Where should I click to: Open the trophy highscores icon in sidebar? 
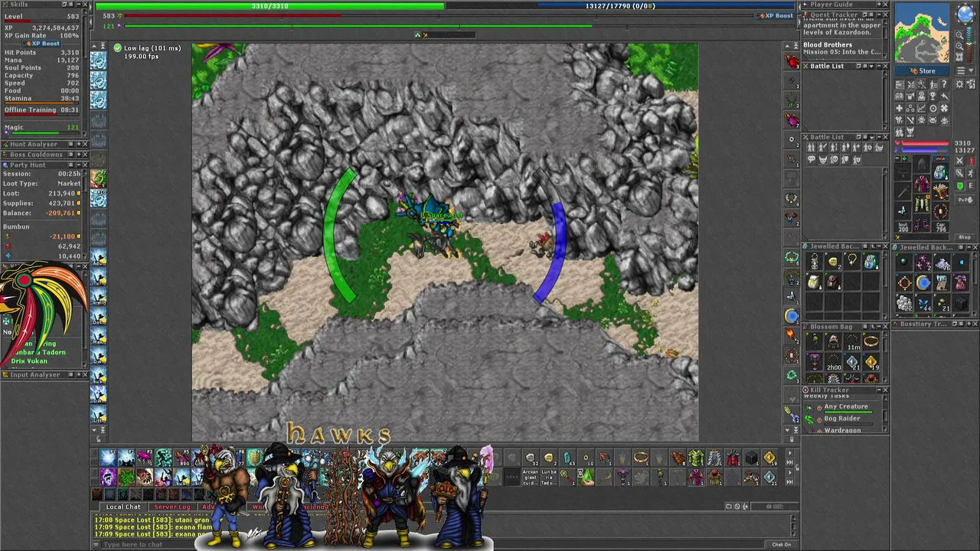point(933,96)
